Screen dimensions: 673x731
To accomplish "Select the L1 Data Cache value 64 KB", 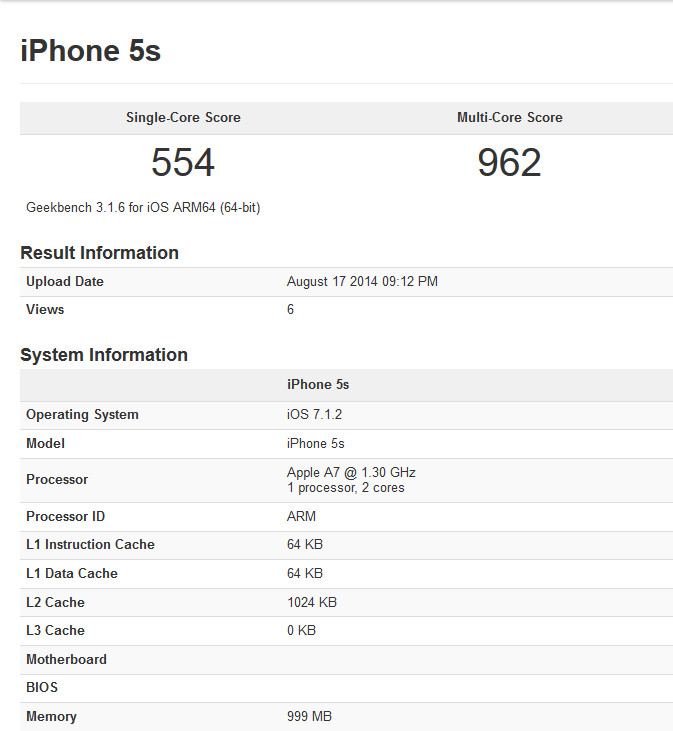I will 305,573.
